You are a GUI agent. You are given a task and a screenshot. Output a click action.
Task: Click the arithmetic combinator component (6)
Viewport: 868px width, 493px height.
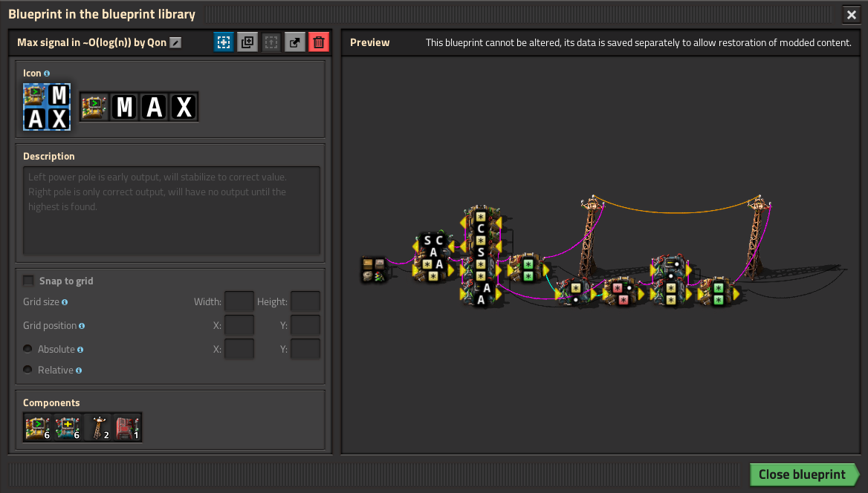tap(68, 427)
